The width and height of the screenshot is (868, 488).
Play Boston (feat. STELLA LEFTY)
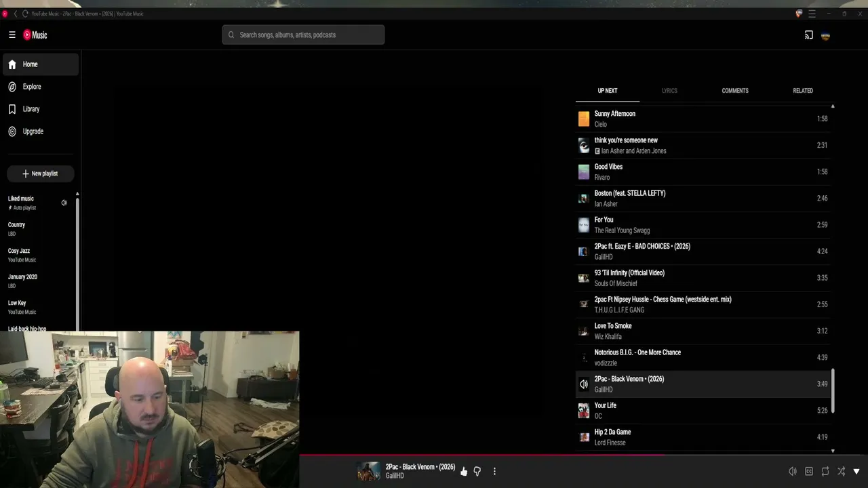(x=705, y=199)
